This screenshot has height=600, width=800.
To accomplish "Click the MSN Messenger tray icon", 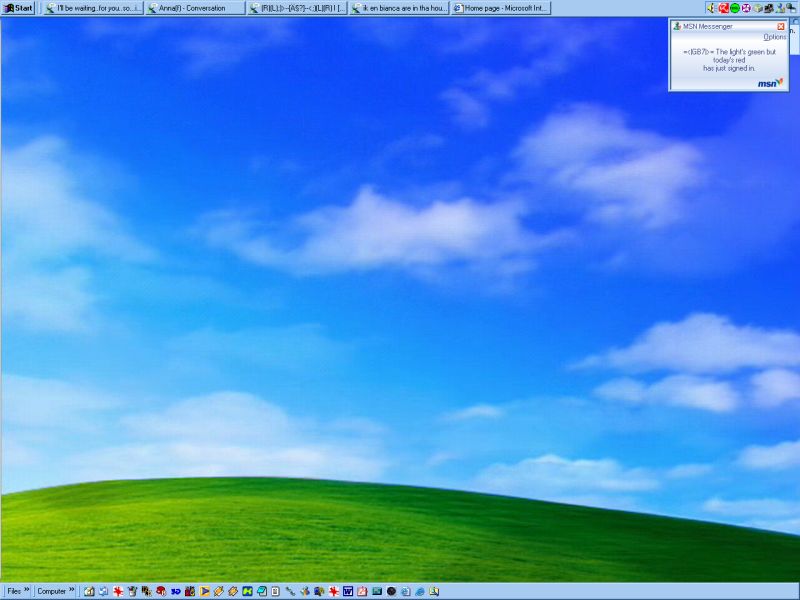I will click(x=780, y=8).
